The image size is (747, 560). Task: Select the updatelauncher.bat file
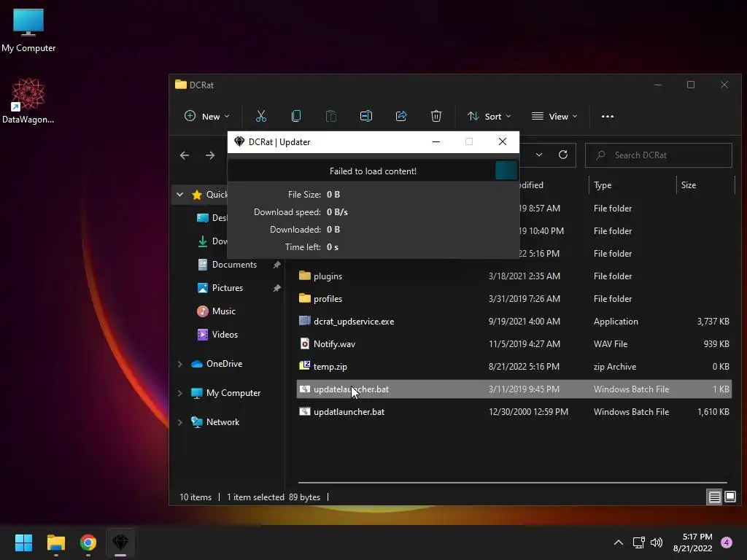(514, 389)
